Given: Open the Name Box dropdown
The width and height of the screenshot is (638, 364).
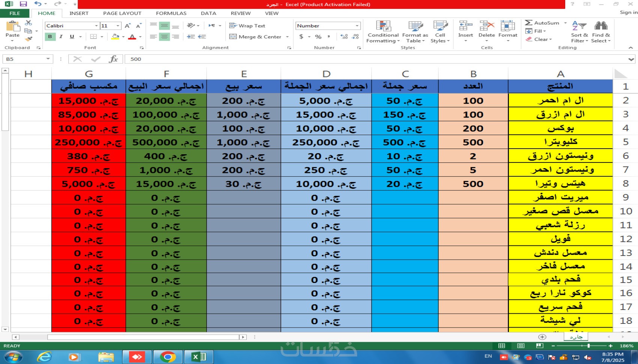Looking at the screenshot, I should pyautogui.click(x=48, y=59).
